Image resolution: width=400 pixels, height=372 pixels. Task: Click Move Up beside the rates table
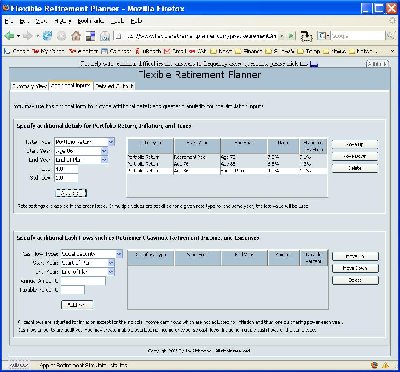point(355,145)
